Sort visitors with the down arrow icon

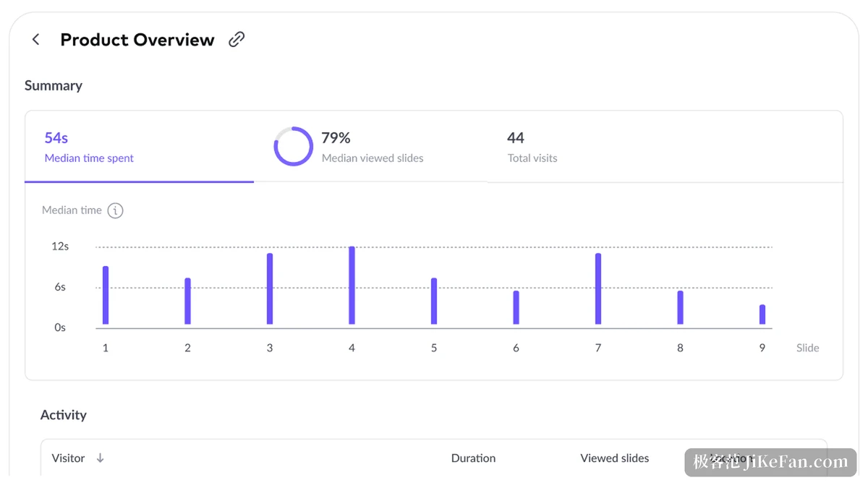click(x=100, y=458)
